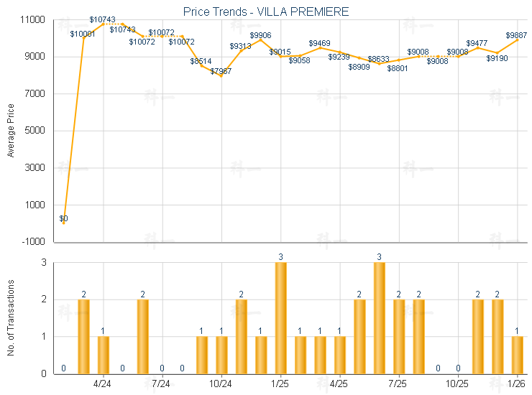Click the $9906 price data label
This screenshot has width=532, height=395.
tap(261, 35)
